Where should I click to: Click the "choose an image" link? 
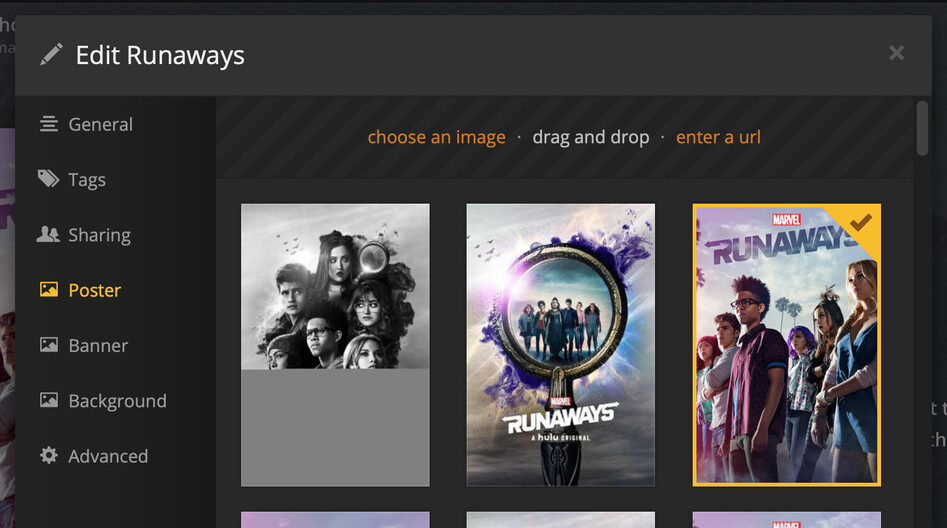(437, 137)
